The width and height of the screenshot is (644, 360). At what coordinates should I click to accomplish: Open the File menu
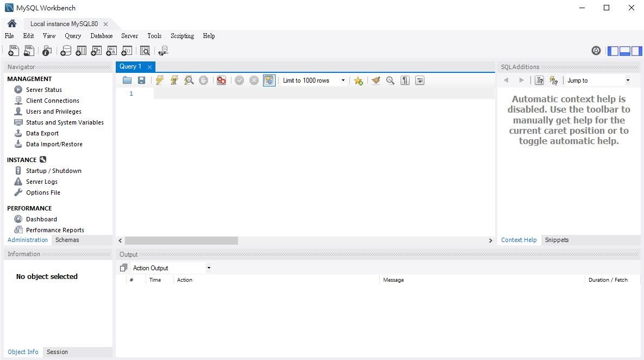pyautogui.click(x=9, y=36)
